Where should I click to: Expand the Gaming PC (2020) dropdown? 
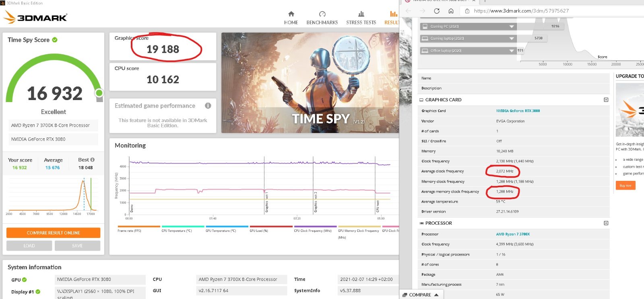click(x=512, y=27)
